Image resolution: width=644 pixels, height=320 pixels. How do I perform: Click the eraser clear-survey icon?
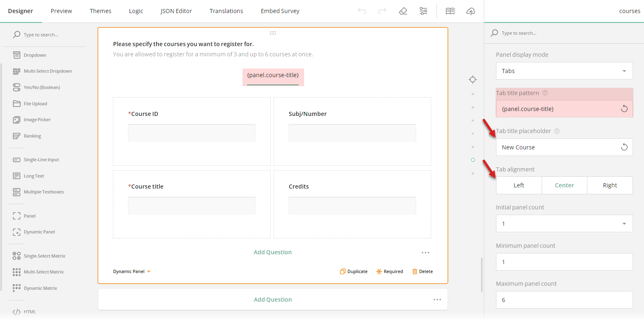(x=403, y=11)
